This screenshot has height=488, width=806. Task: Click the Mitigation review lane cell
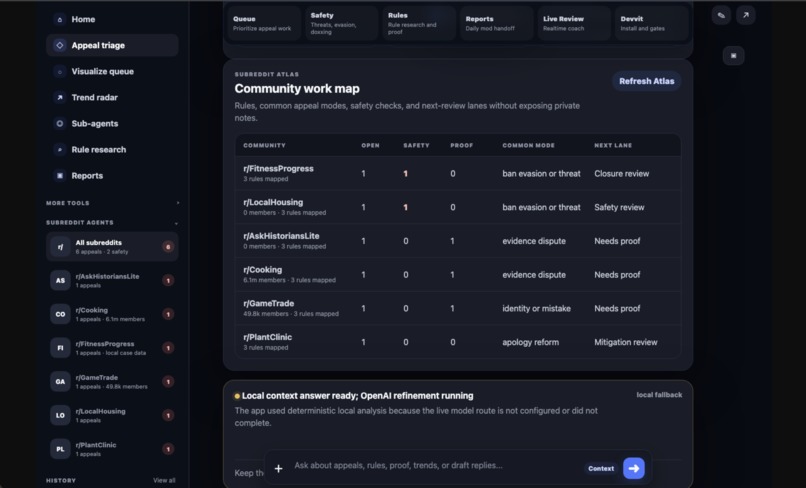point(626,342)
